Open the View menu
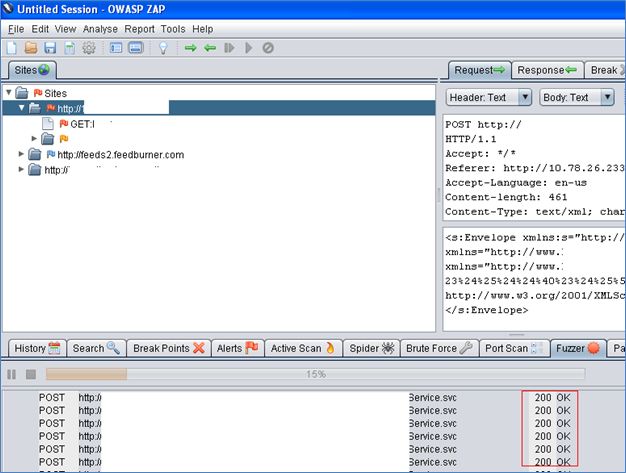 click(x=65, y=29)
